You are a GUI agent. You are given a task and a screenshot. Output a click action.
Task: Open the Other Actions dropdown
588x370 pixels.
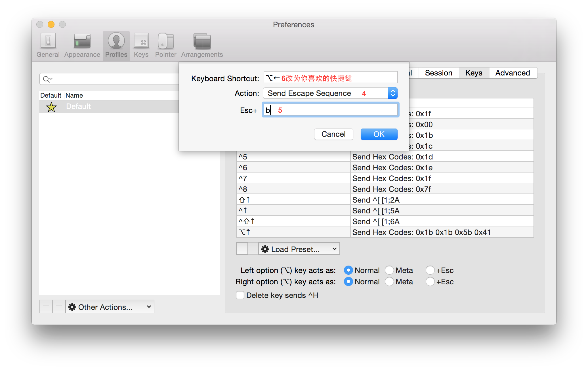pos(110,307)
